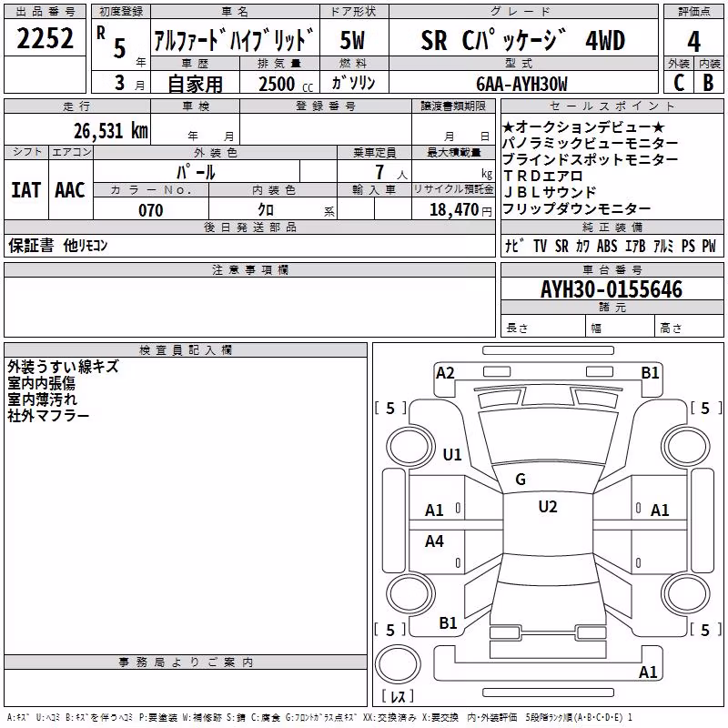Click the 長さ length field

point(543,327)
